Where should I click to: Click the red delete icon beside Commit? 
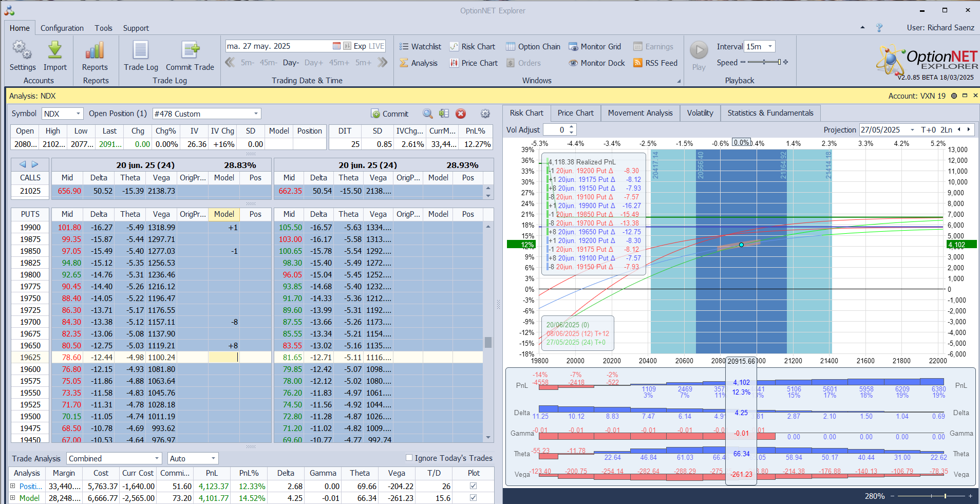pos(461,114)
